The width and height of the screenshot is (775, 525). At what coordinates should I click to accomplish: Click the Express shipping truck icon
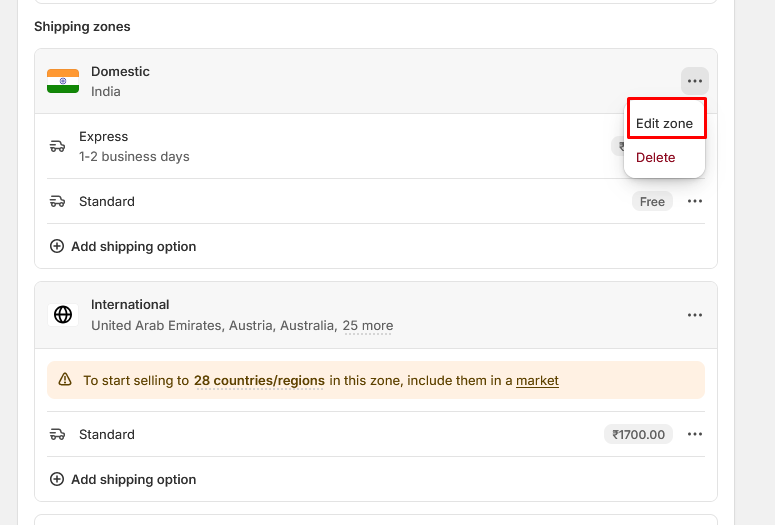[x=57, y=146]
